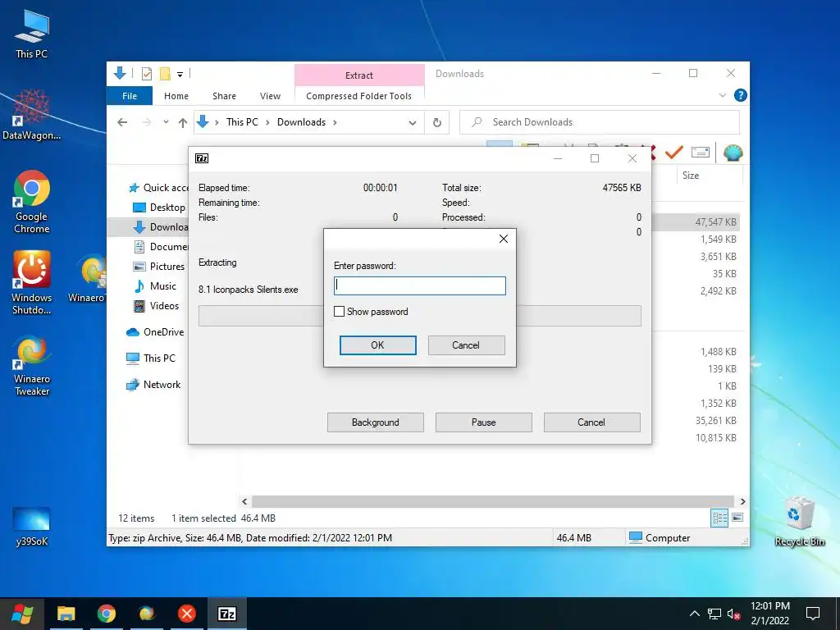Open Windows Start button
The height and width of the screenshot is (630, 840).
pyautogui.click(x=22, y=614)
